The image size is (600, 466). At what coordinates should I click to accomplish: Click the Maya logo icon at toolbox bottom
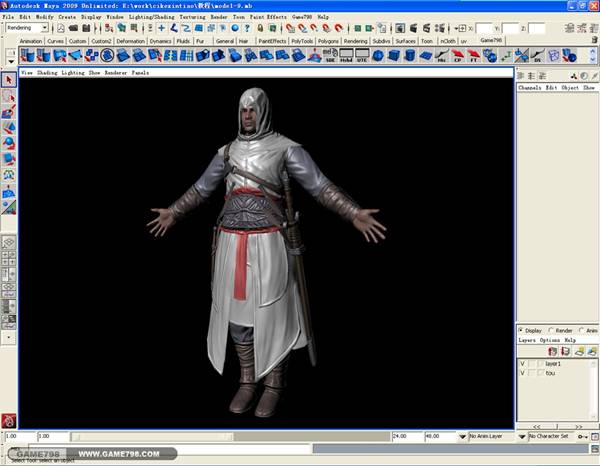coord(8,420)
